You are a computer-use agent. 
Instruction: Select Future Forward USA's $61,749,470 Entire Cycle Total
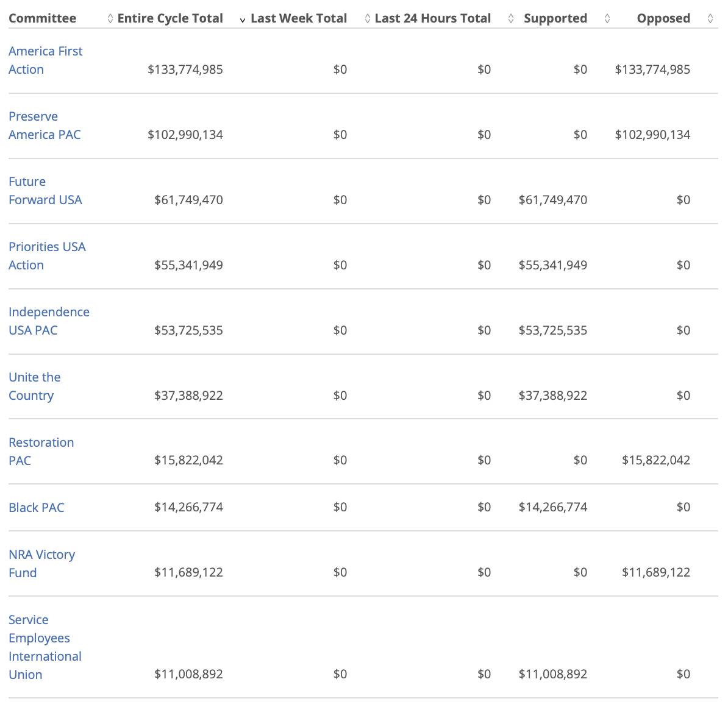click(188, 200)
